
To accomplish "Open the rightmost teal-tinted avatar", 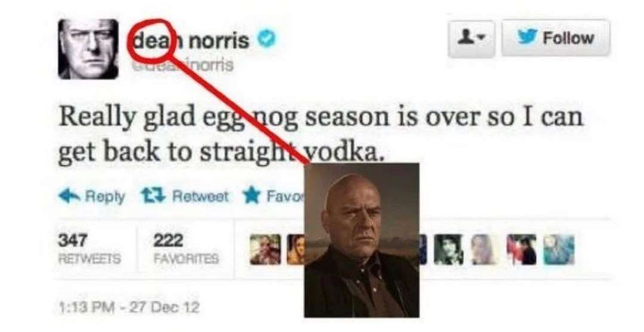I will point(559,250).
